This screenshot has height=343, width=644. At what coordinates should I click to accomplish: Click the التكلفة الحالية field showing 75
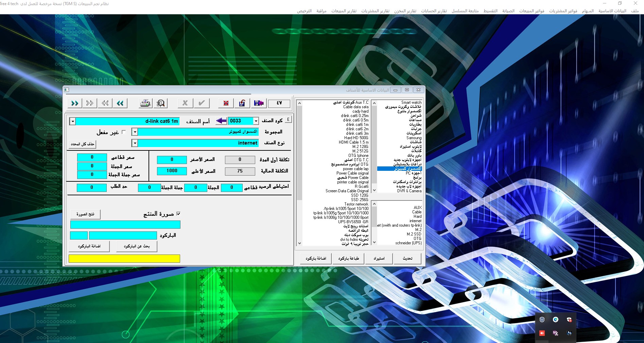240,171
